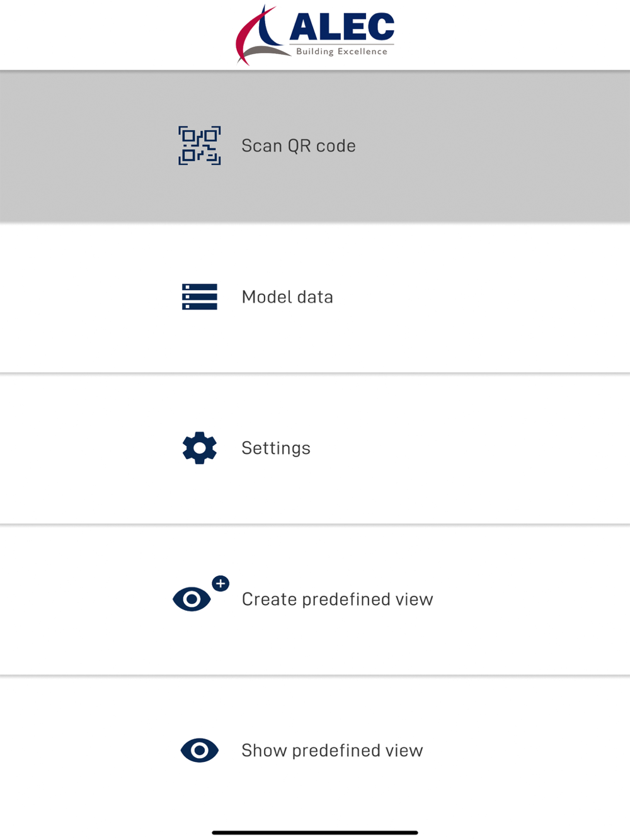630x840 pixels.
Task: Tap the word 'code' in Scan QR code
Action: coord(336,146)
